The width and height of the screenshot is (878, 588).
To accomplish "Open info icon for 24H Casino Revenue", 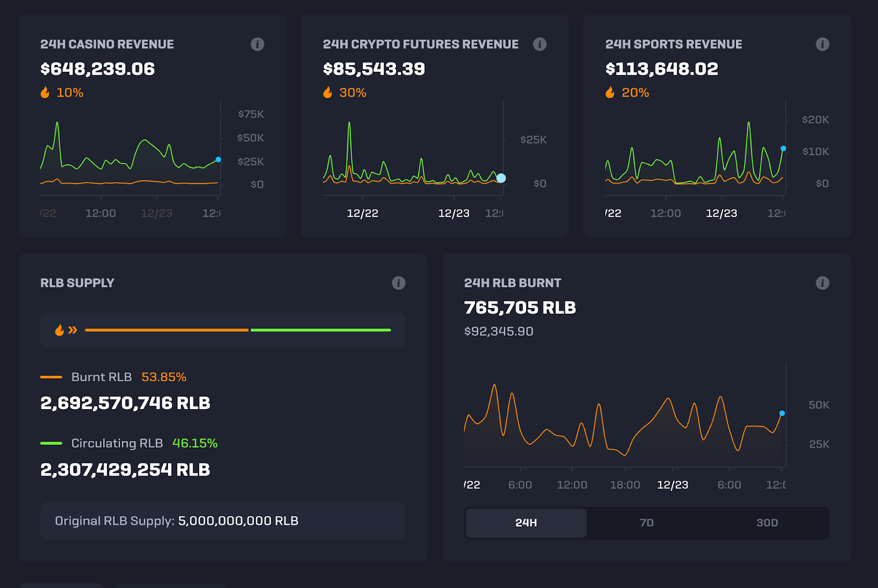I will click(x=257, y=44).
